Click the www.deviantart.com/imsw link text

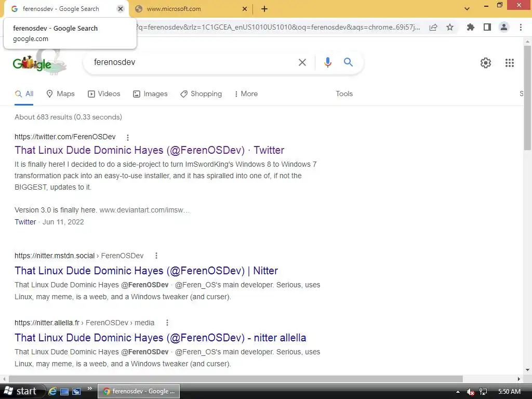click(144, 210)
